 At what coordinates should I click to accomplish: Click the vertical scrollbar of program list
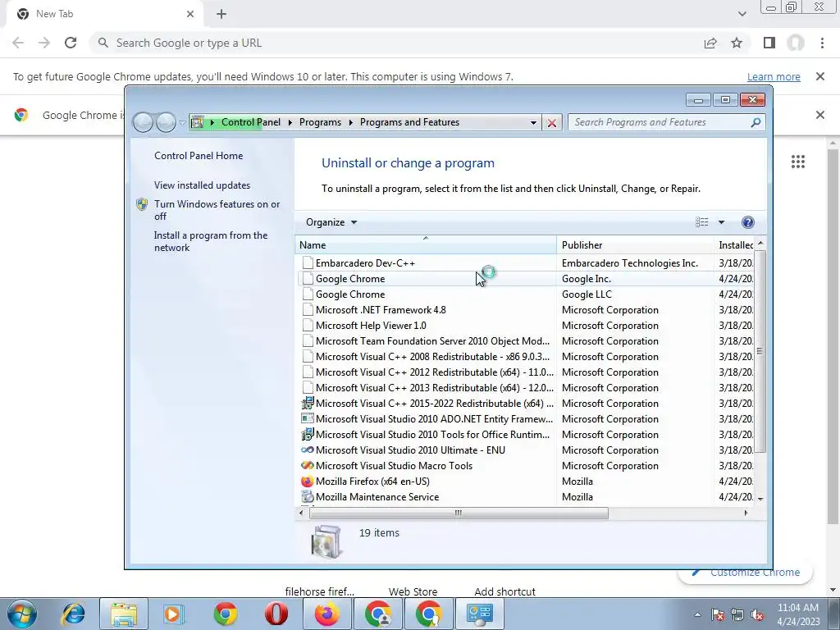[x=760, y=351]
